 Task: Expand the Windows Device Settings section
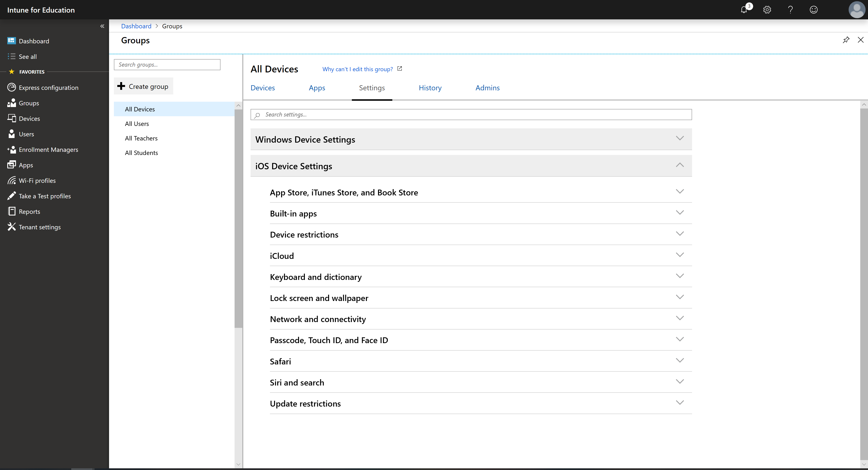(471, 139)
